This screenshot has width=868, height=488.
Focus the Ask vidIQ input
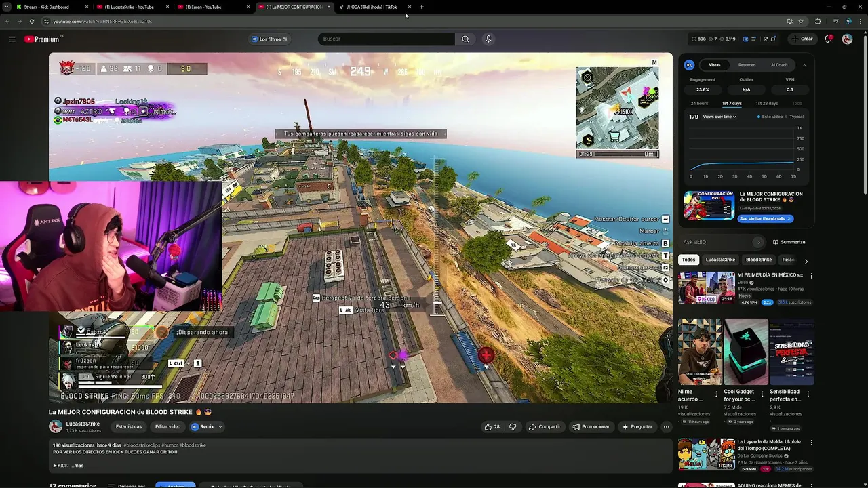coord(716,242)
